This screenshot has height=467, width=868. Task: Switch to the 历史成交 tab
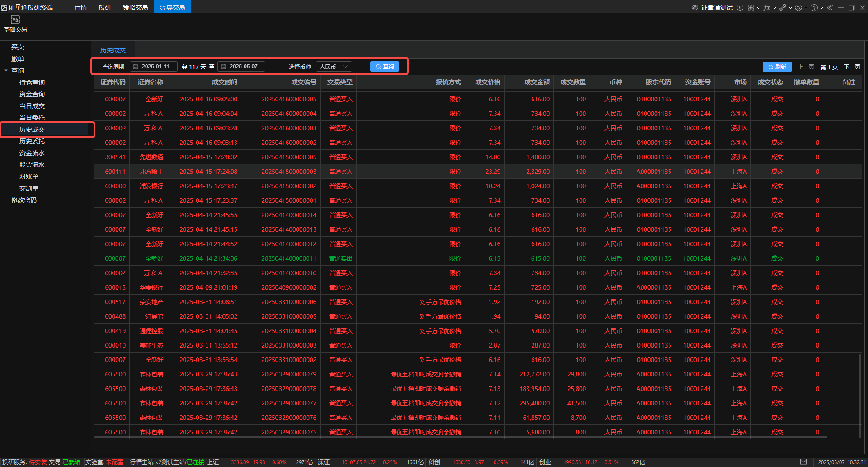113,50
